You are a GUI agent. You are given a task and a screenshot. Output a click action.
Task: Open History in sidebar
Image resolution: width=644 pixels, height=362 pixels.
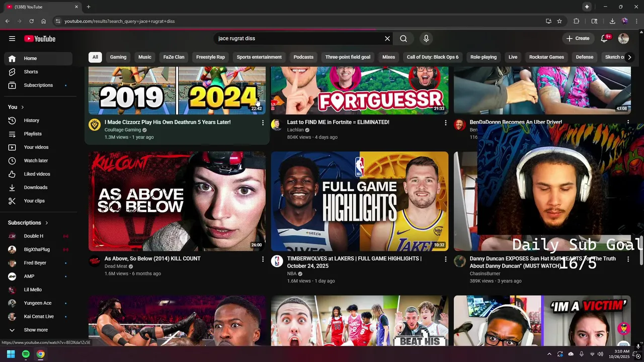click(38, 121)
